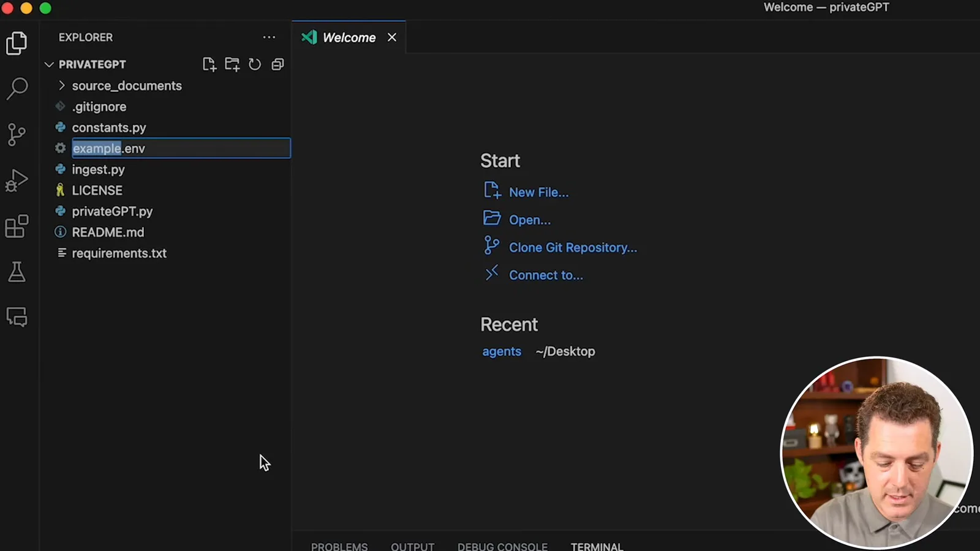Screen dimensions: 980x551
Task: Switch to the PROBLEMS panel tab
Action: click(339, 546)
